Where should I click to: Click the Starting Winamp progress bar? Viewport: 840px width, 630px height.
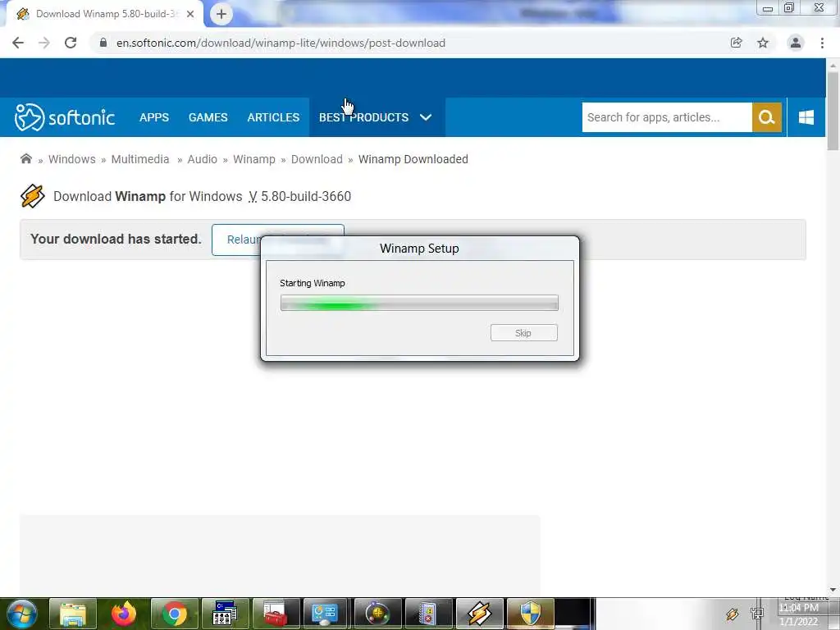419,303
